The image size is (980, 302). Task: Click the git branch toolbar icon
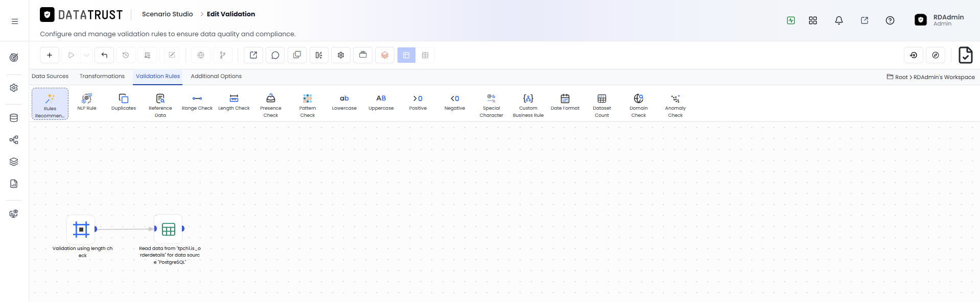(223, 55)
